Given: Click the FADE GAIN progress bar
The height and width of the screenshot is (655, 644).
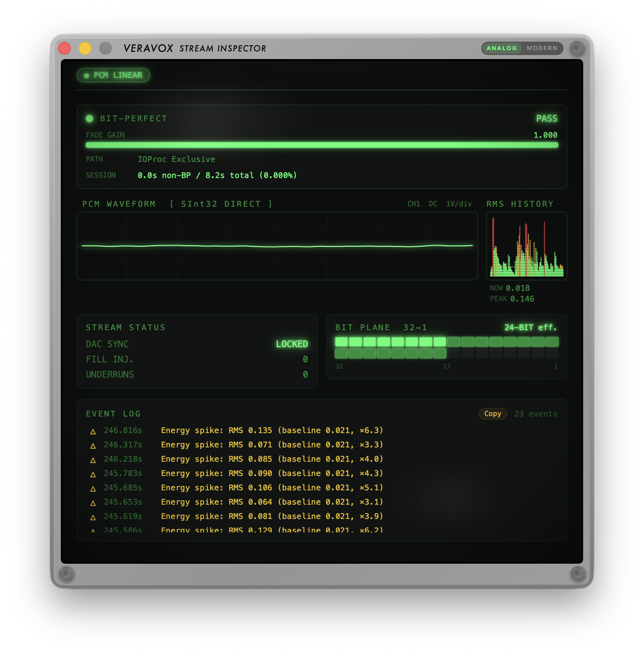Looking at the screenshot, I should coord(322,145).
